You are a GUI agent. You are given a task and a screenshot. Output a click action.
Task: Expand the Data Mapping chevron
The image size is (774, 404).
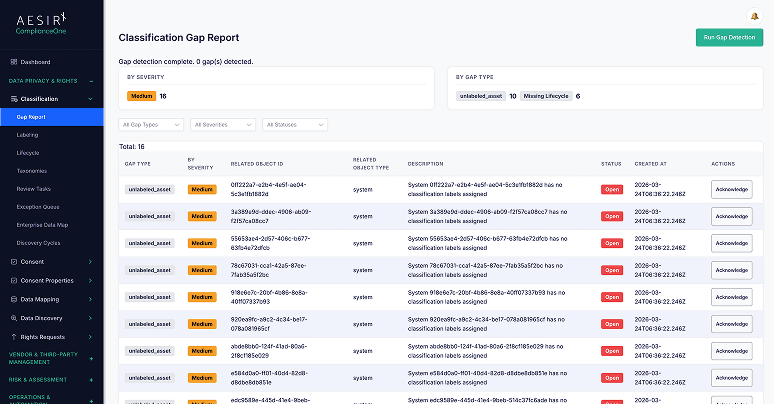(x=90, y=299)
